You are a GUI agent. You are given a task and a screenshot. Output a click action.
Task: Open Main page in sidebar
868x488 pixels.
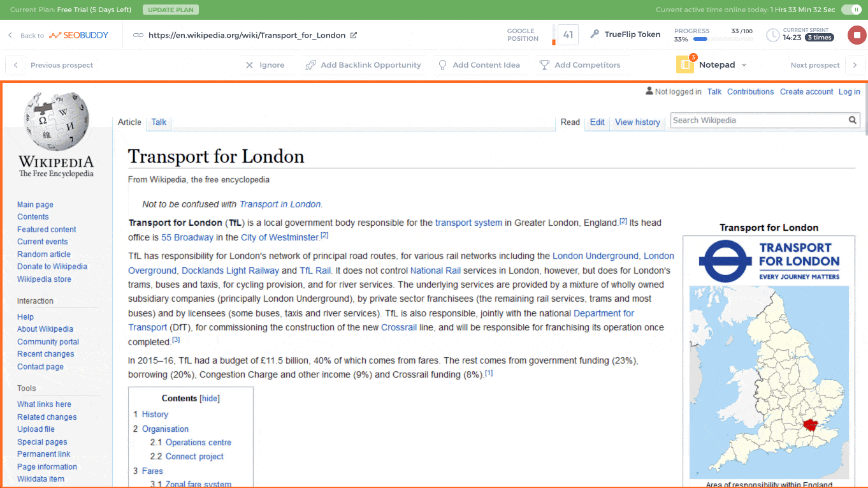[x=35, y=205]
